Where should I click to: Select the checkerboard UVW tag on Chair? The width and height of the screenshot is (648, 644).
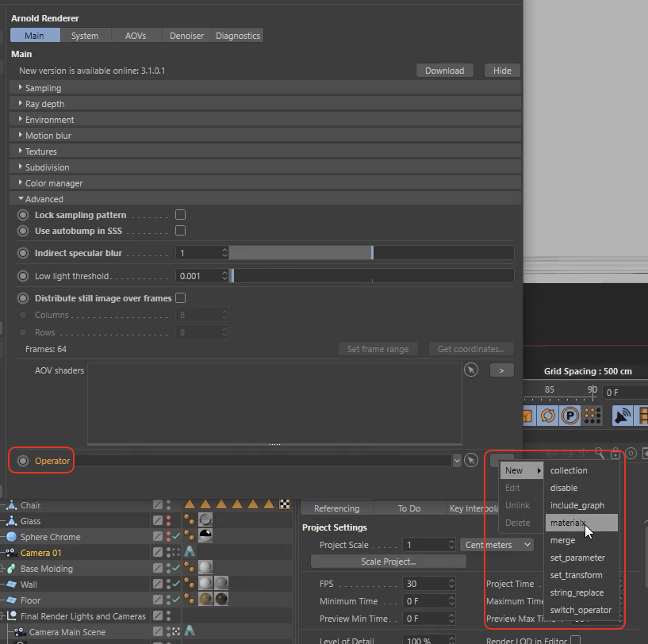point(284,504)
